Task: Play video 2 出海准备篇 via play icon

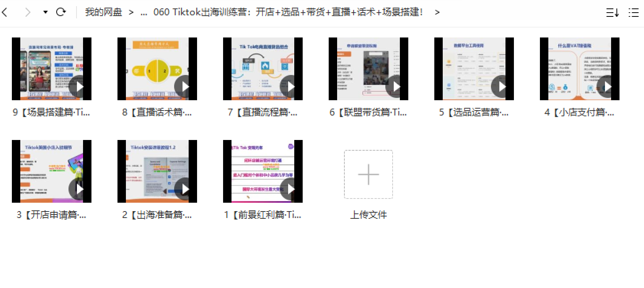Action: tap(184, 189)
